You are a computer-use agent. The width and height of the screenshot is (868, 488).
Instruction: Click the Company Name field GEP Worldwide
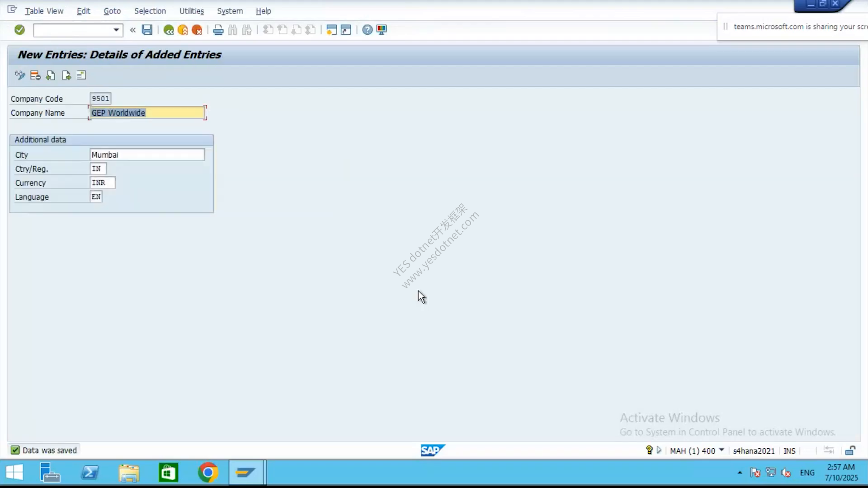(x=147, y=113)
